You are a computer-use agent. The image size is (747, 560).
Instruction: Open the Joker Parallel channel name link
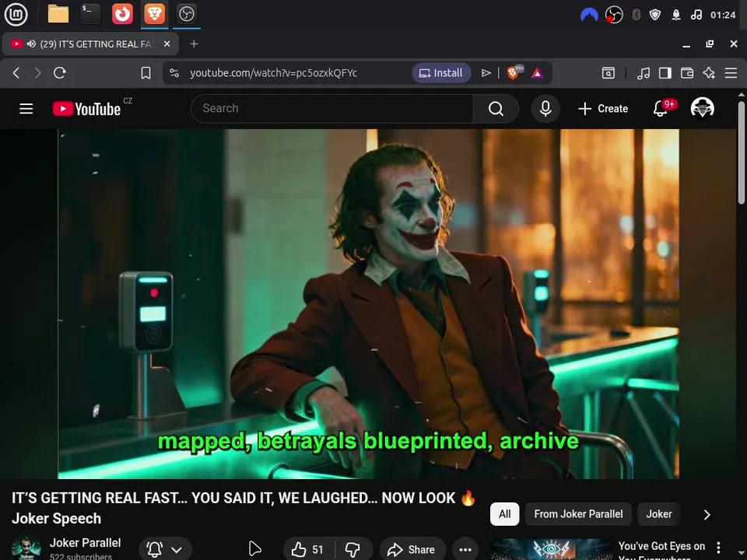[86, 543]
